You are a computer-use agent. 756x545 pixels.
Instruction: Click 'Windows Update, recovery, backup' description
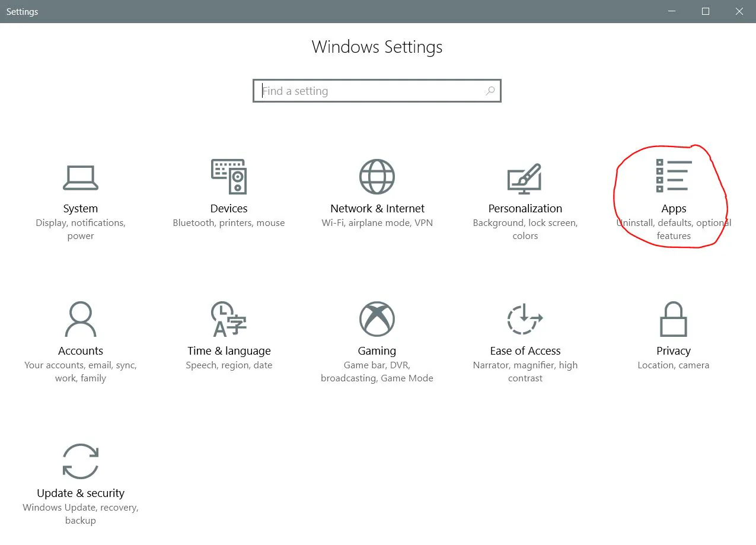point(81,514)
